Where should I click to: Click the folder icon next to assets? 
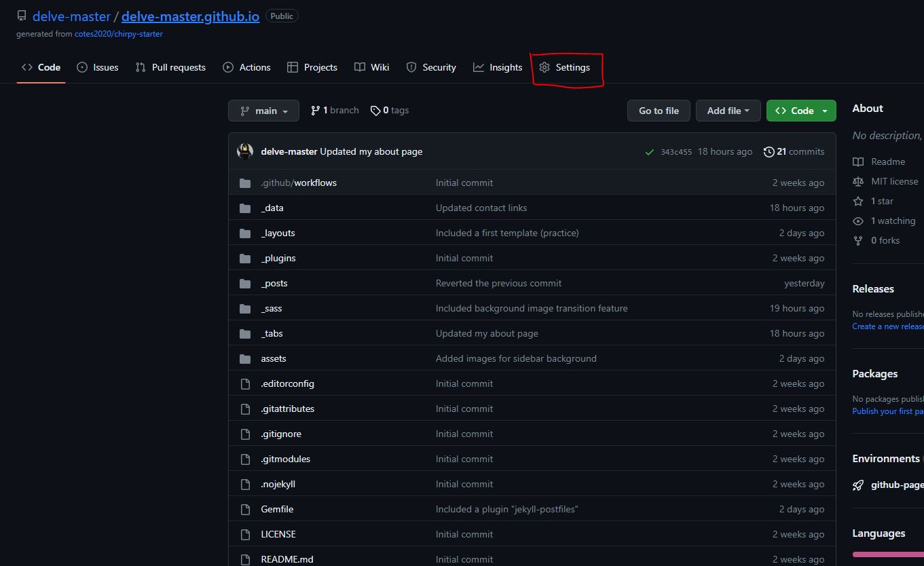(x=245, y=358)
